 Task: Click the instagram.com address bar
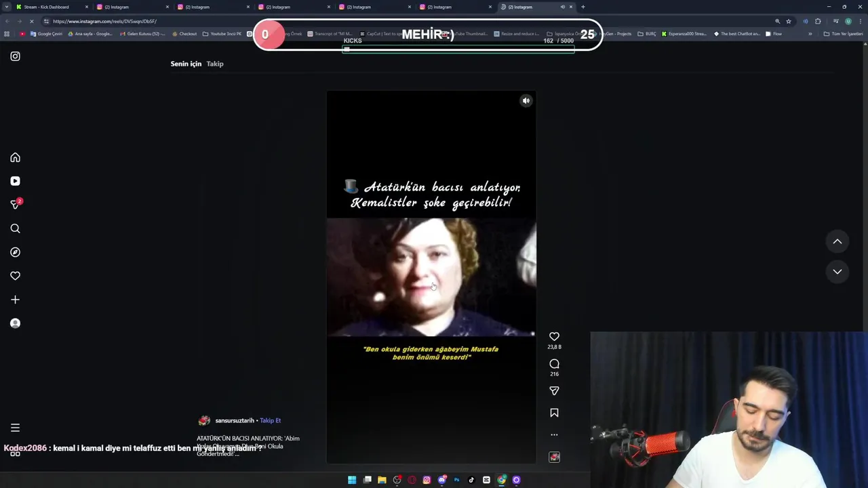point(407,21)
